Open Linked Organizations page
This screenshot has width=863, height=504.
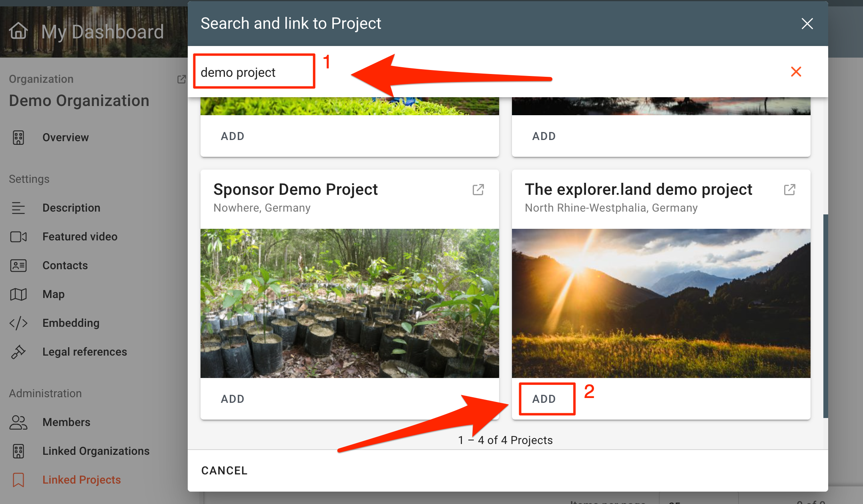96,451
